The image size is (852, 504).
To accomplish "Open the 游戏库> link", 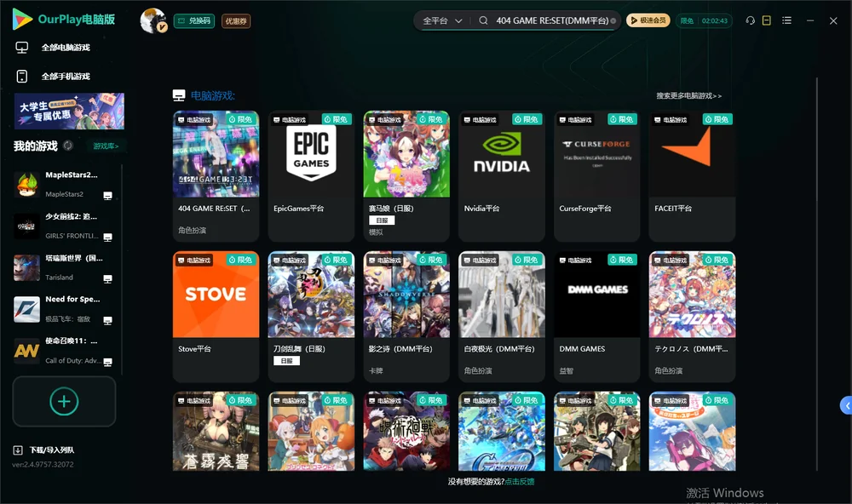I will point(106,146).
